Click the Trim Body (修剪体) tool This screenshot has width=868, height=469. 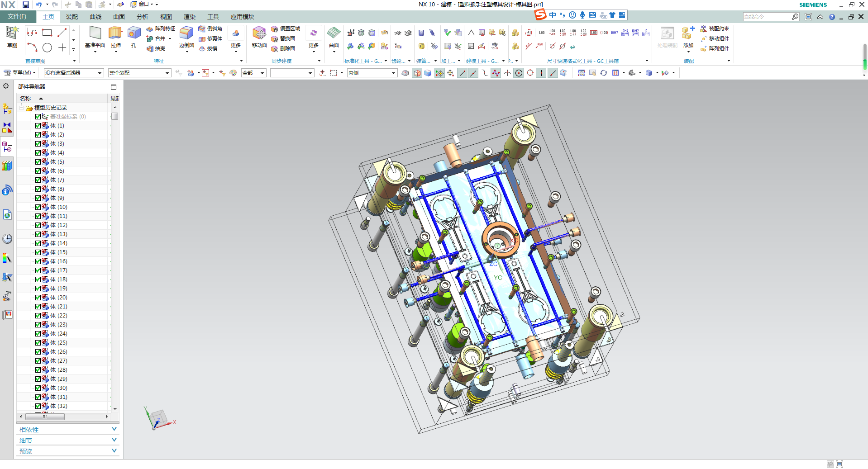pyautogui.click(x=210, y=38)
